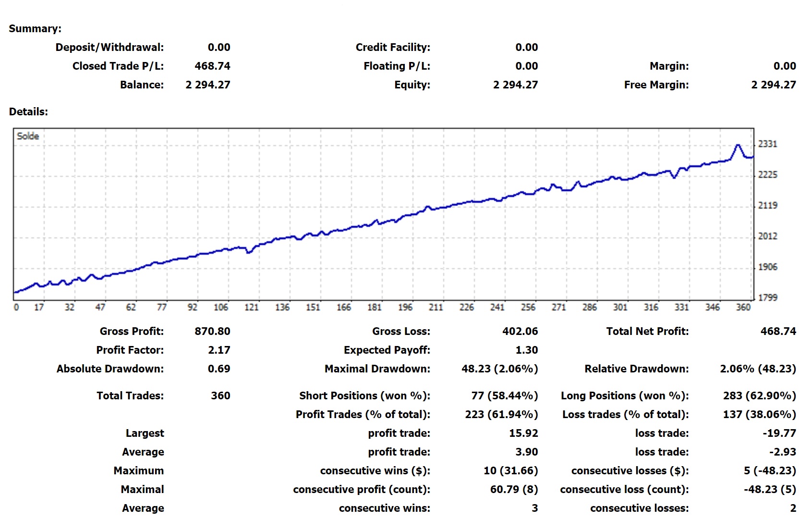This screenshot has height=519, width=812.
Task: Click the Deposit/Withdrawal label
Action: (109, 47)
